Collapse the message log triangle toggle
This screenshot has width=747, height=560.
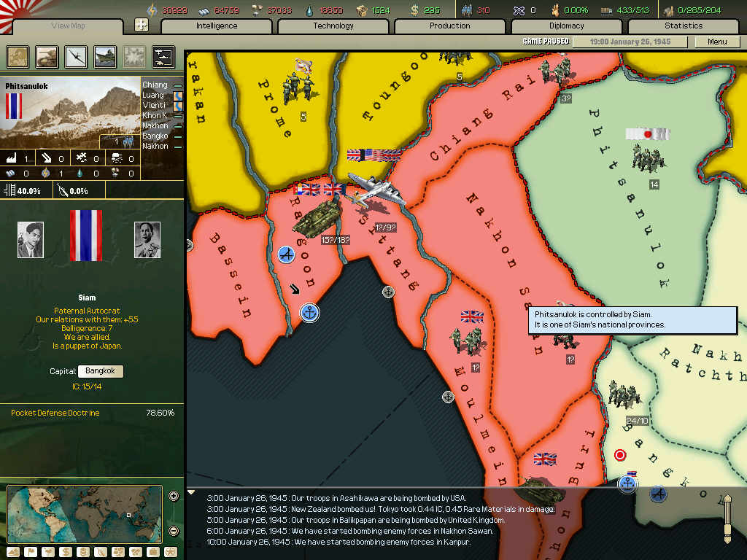point(191,492)
